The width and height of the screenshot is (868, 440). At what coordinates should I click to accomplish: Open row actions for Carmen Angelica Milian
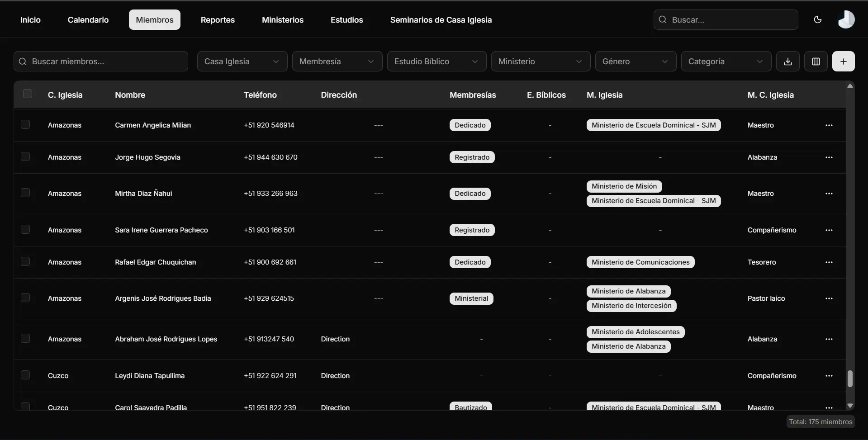tap(829, 125)
